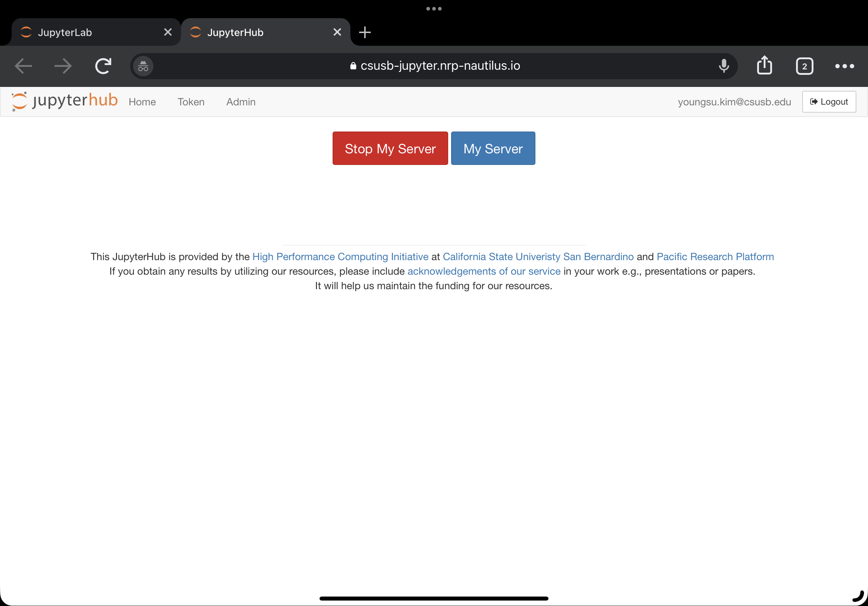Image resolution: width=868 pixels, height=606 pixels.
Task: Tap the multitasking three dots at top
Action: 434,9
